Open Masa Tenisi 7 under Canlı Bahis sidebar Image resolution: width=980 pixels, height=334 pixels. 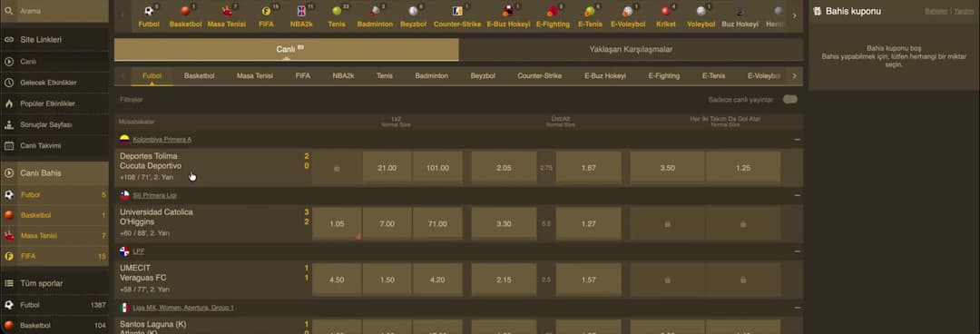pyautogui.click(x=54, y=236)
